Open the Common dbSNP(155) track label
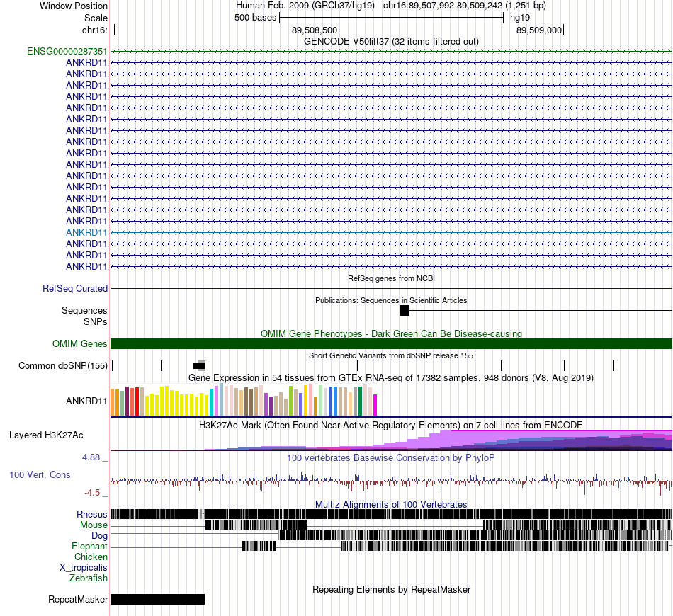The width and height of the screenshot is (673, 616). click(63, 366)
